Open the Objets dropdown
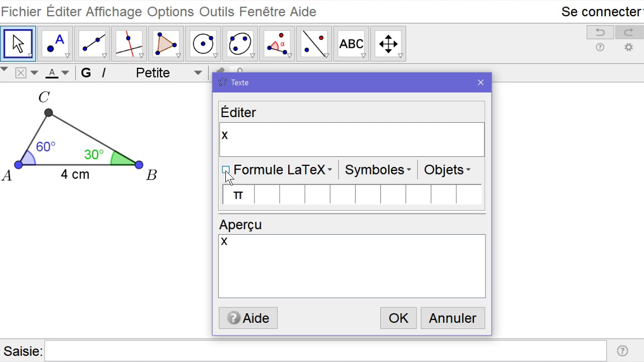This screenshot has height=362, width=644. [x=447, y=170]
